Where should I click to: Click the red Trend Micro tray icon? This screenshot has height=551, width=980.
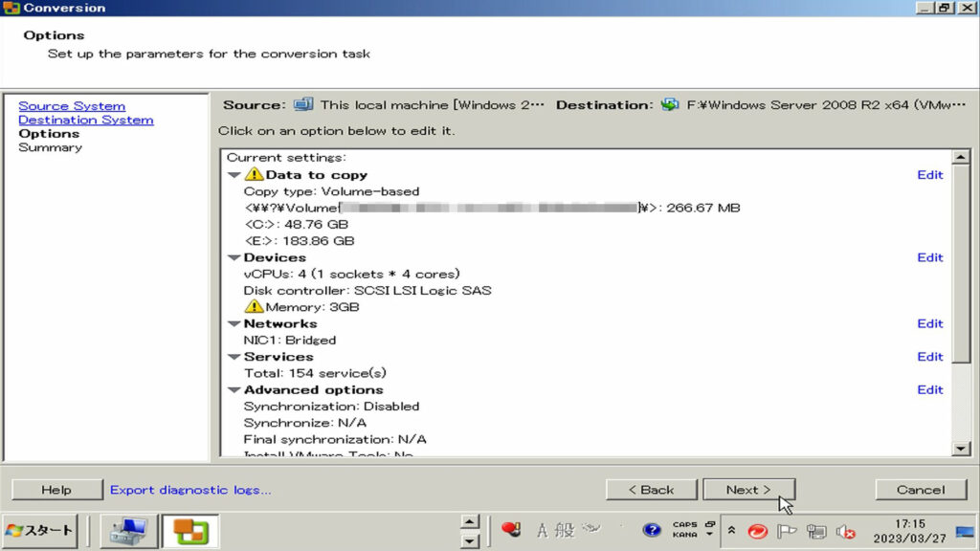coord(757,531)
